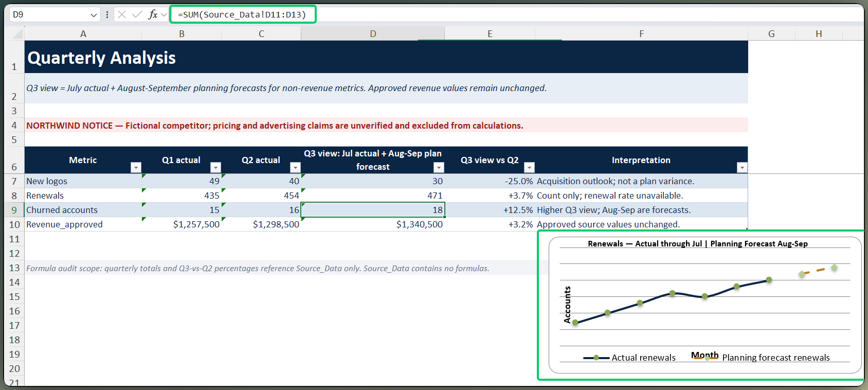Click the Count only; renewal rate unavailable cell
Viewport: 868px width, 390px height.
tap(641, 196)
